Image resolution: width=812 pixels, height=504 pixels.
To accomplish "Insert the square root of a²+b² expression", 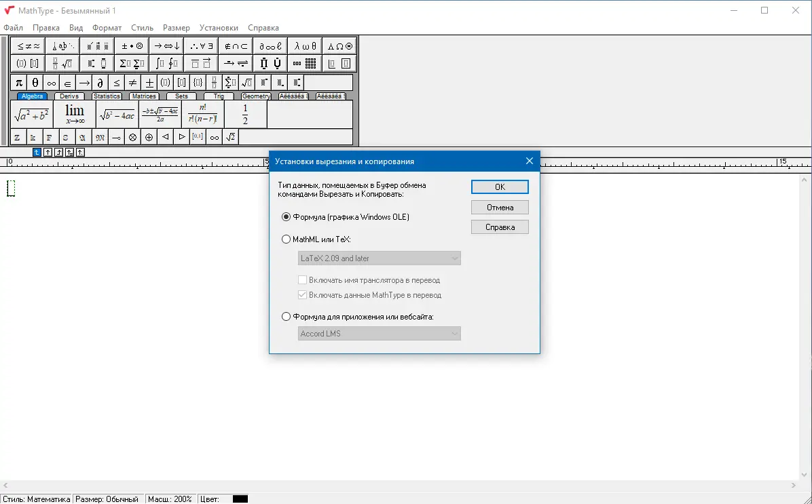I will click(32, 115).
